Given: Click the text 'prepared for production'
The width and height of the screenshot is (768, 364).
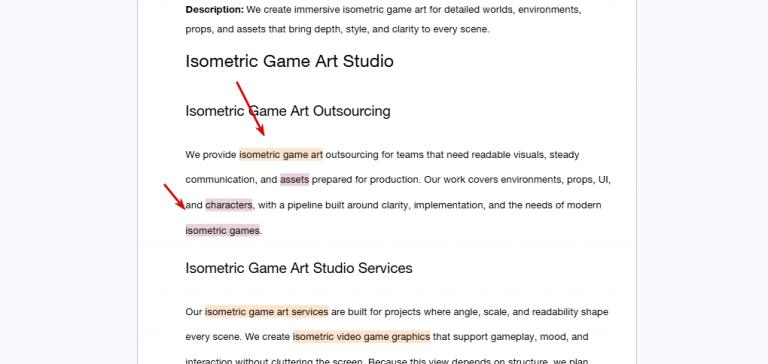Looking at the screenshot, I should [365, 180].
